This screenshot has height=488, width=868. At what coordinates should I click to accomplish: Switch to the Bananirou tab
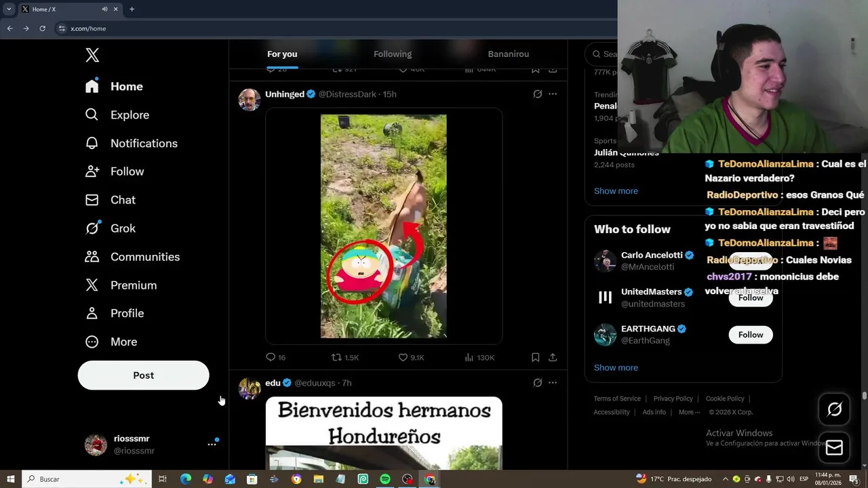[x=508, y=54]
